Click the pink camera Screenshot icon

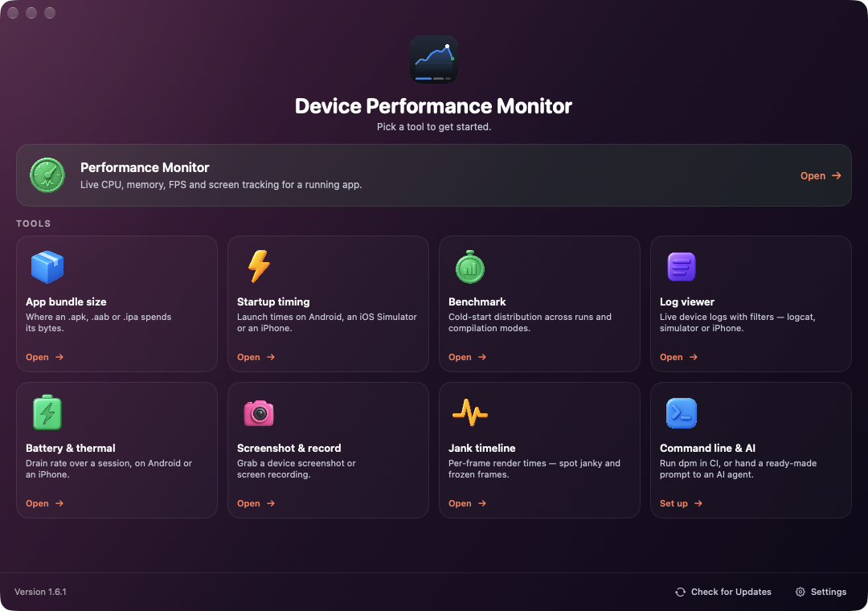coord(259,412)
